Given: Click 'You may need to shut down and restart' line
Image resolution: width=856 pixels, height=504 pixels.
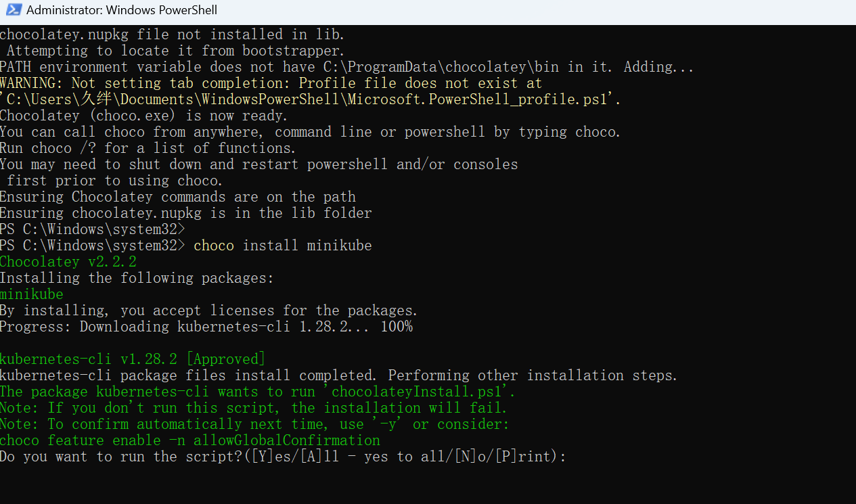Looking at the screenshot, I should pos(259,164).
